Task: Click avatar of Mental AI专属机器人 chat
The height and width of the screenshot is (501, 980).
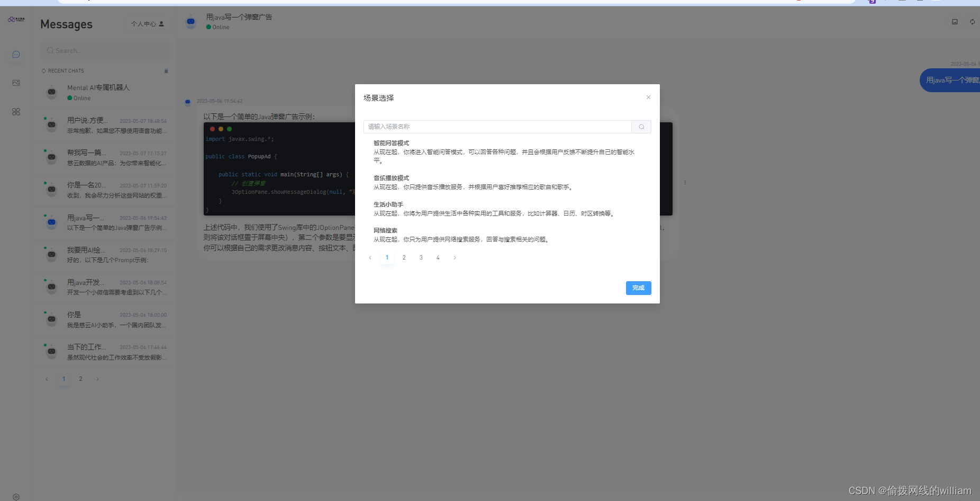Action: (51, 92)
